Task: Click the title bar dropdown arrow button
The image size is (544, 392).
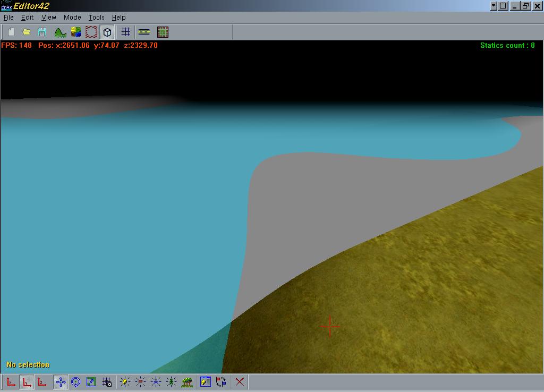Action: tap(494, 6)
